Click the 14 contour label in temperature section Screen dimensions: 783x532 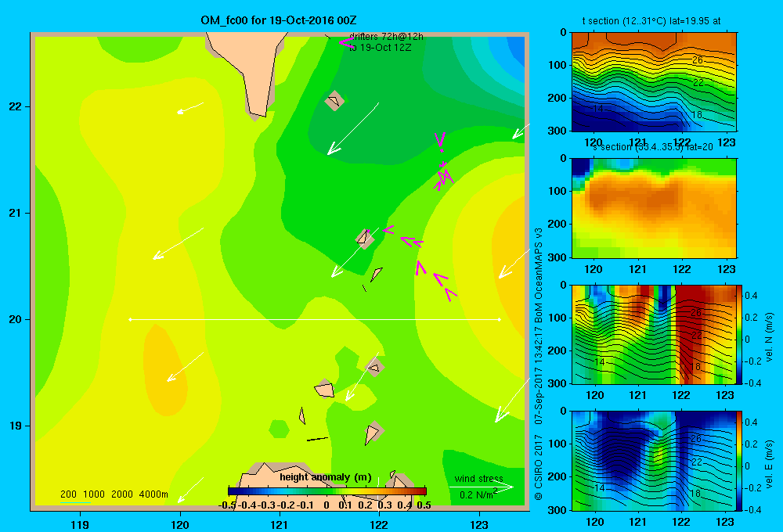click(x=597, y=108)
